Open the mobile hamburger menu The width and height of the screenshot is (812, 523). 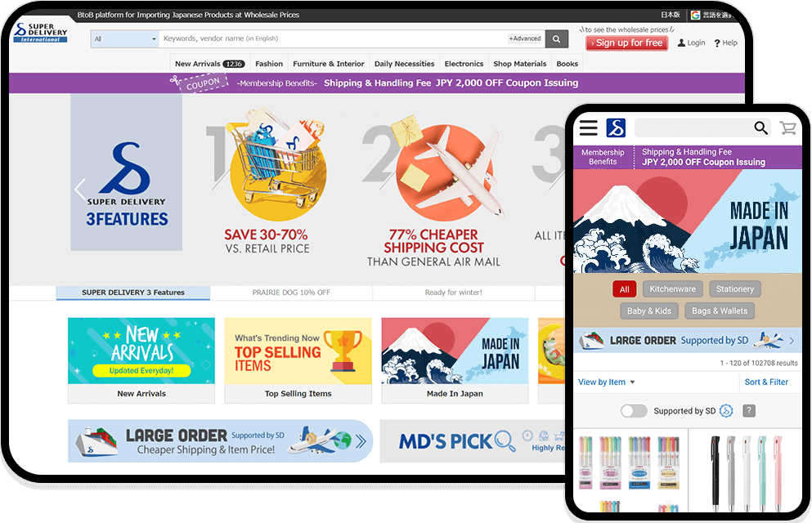click(x=588, y=127)
